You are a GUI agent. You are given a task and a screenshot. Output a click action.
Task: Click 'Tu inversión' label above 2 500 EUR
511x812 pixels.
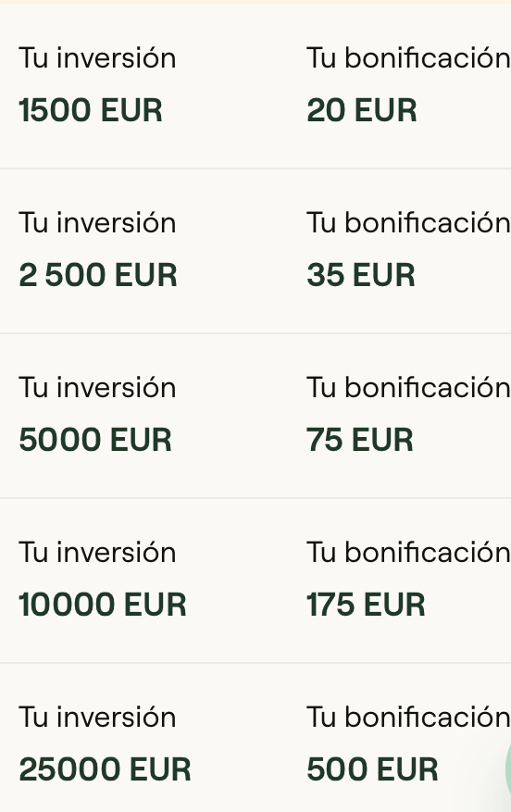coord(97,223)
